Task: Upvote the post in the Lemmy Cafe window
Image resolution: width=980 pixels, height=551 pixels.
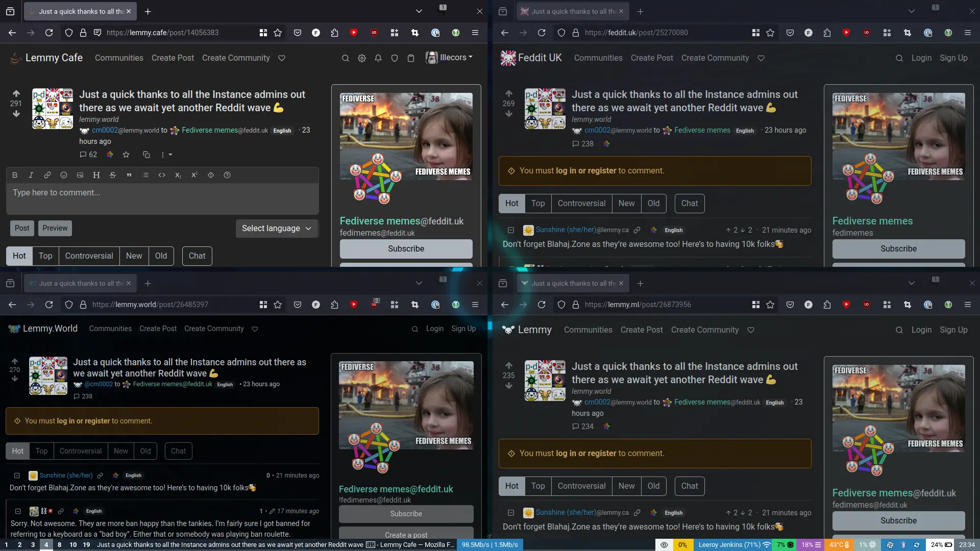Action: (x=16, y=93)
